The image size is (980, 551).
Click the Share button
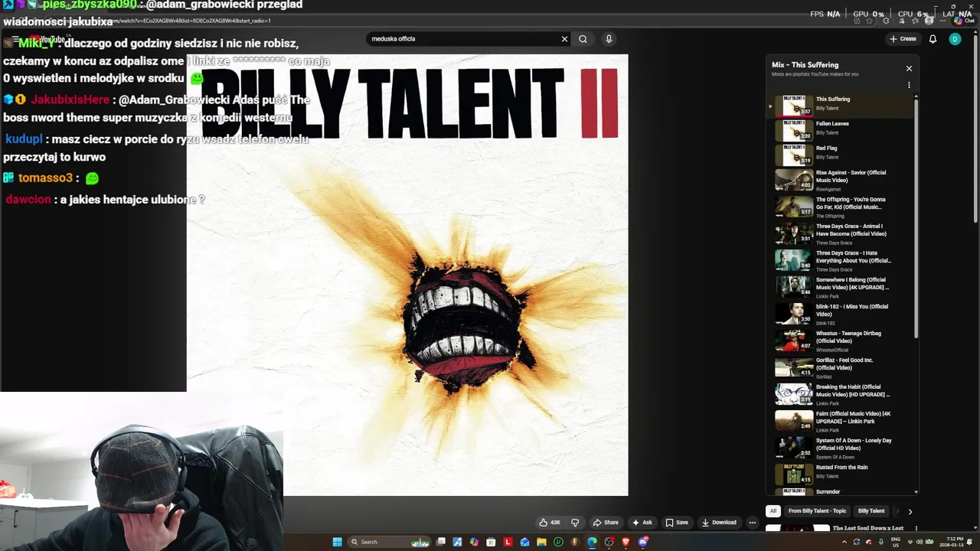tap(606, 523)
